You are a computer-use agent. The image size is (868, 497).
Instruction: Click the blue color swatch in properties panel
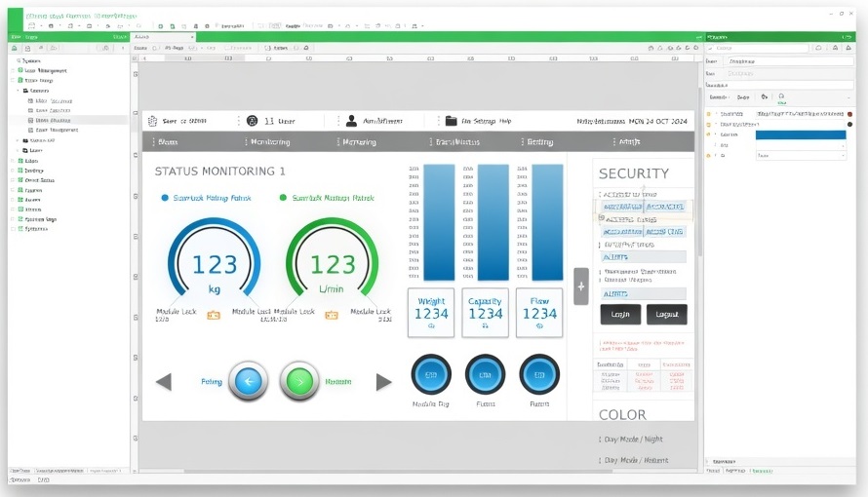799,134
